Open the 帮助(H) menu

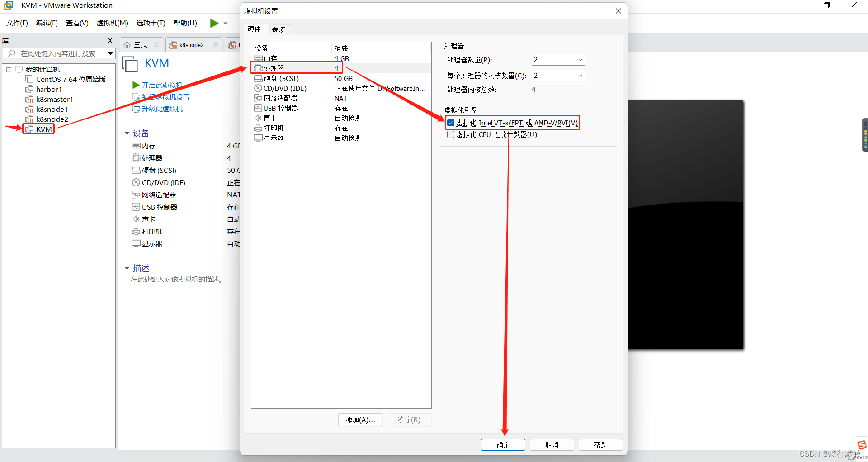click(x=185, y=23)
